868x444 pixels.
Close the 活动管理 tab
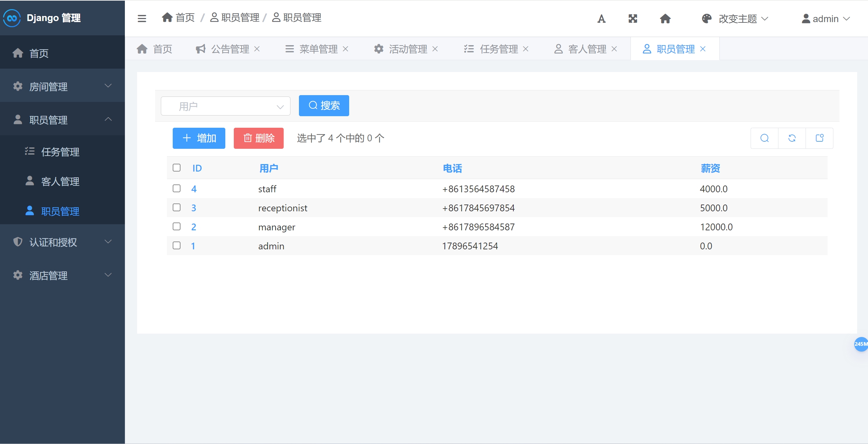click(x=435, y=49)
